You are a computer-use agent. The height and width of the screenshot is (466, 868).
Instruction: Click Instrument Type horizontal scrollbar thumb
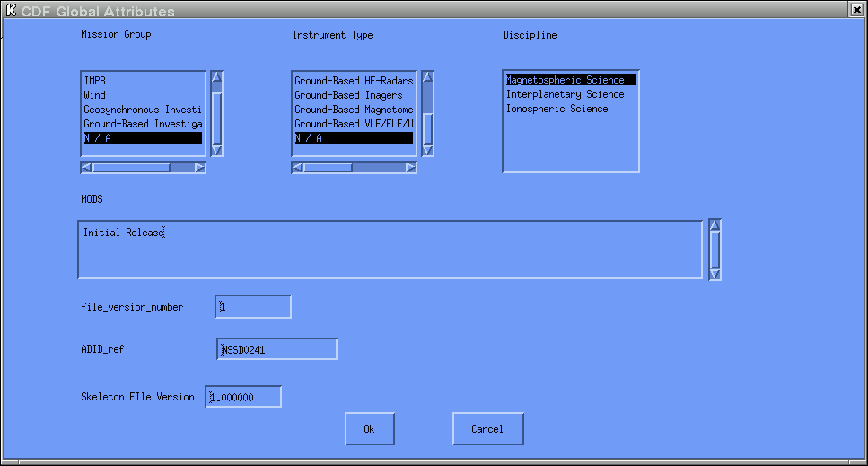tap(328, 167)
